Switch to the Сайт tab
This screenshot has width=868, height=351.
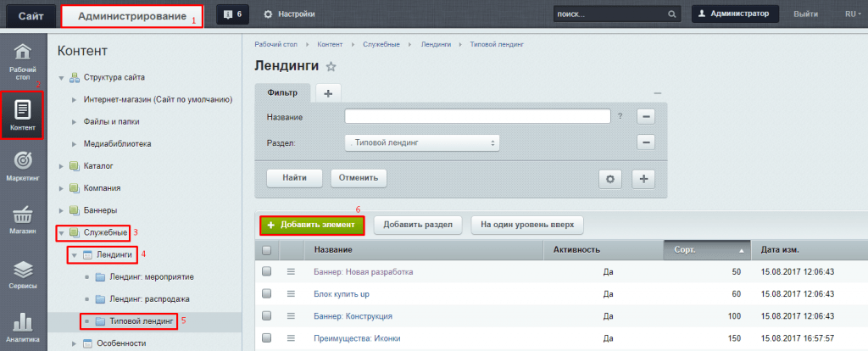point(29,15)
